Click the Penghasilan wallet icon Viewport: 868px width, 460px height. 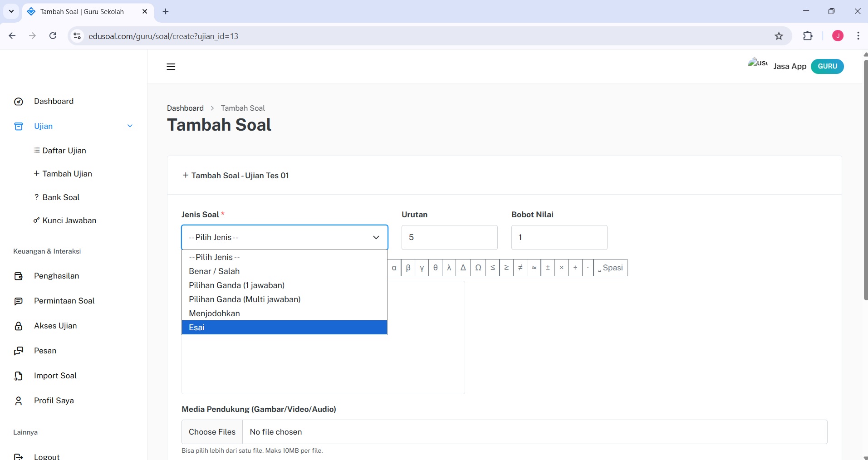(19, 276)
